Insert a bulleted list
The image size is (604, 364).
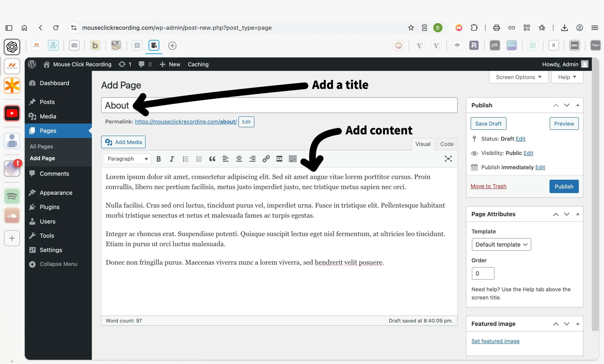click(185, 159)
